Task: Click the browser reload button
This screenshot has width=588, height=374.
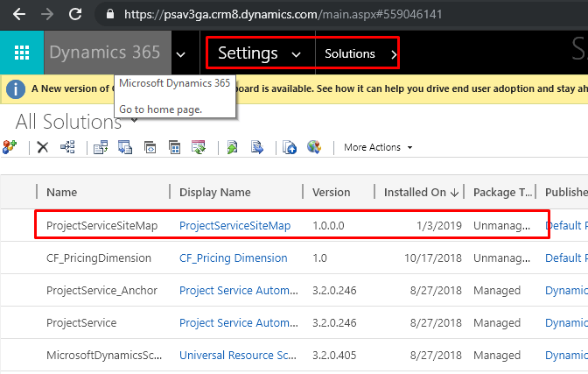Action: [76, 15]
